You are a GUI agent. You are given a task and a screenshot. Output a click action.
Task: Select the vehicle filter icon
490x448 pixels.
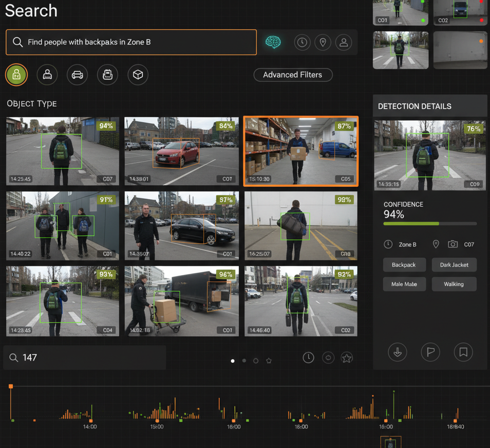77,75
